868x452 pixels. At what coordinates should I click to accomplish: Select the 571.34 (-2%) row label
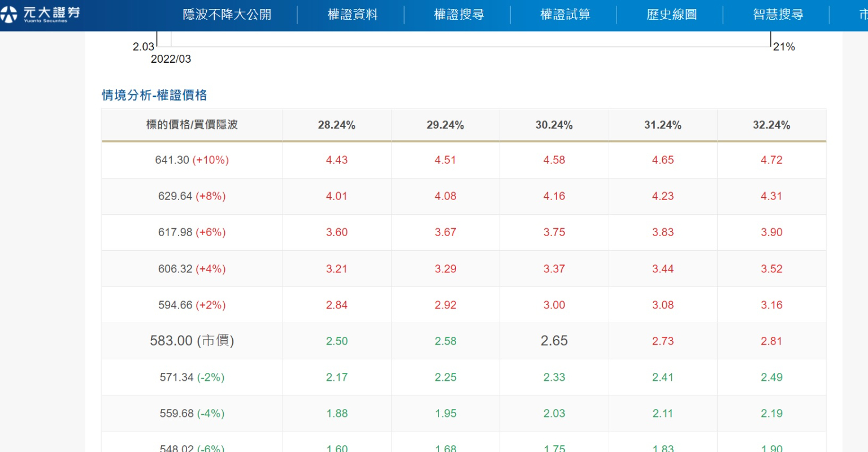tap(192, 377)
